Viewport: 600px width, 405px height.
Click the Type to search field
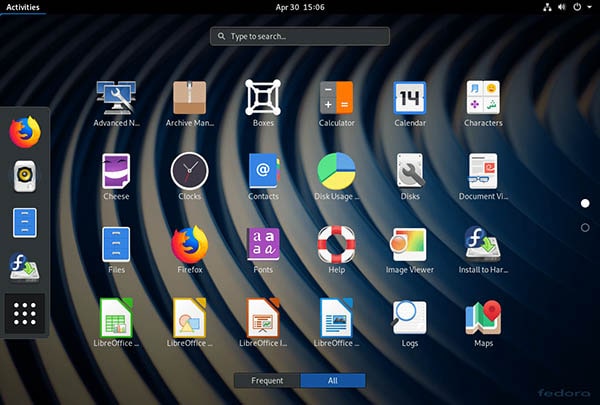pos(300,36)
